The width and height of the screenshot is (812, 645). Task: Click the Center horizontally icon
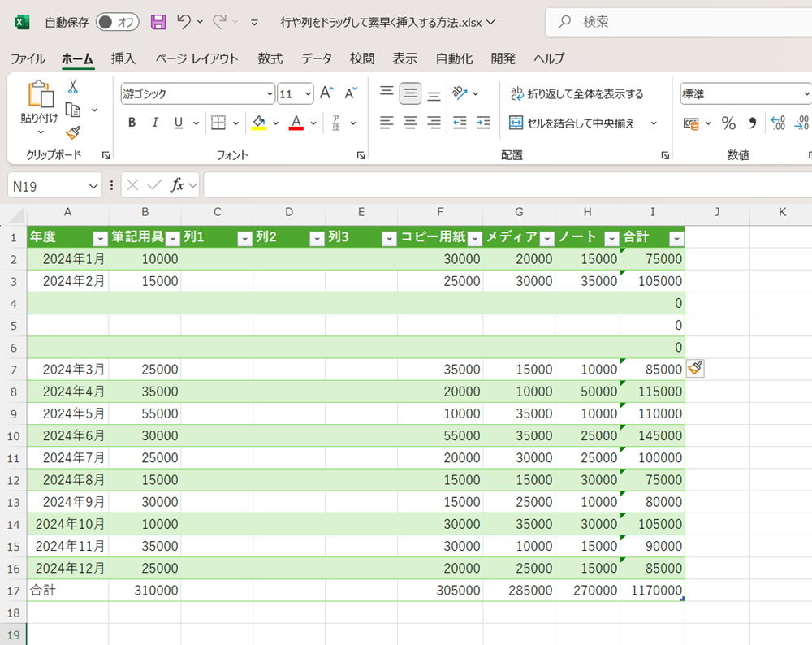pyautogui.click(x=410, y=123)
